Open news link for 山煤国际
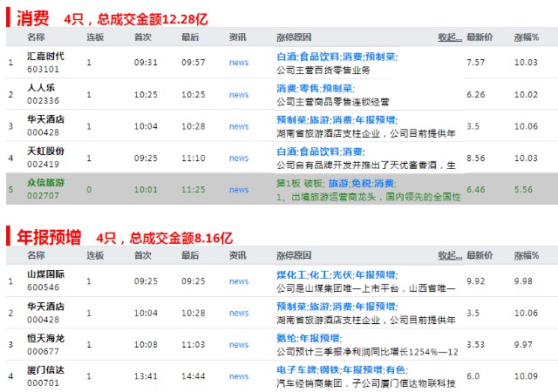This screenshot has height=392, width=558. (x=239, y=281)
